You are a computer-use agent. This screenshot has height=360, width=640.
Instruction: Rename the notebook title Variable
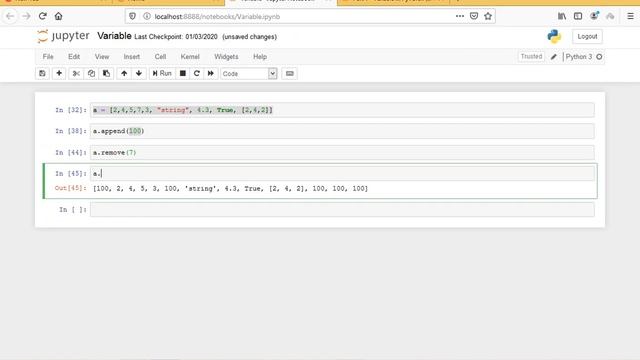pos(114,36)
